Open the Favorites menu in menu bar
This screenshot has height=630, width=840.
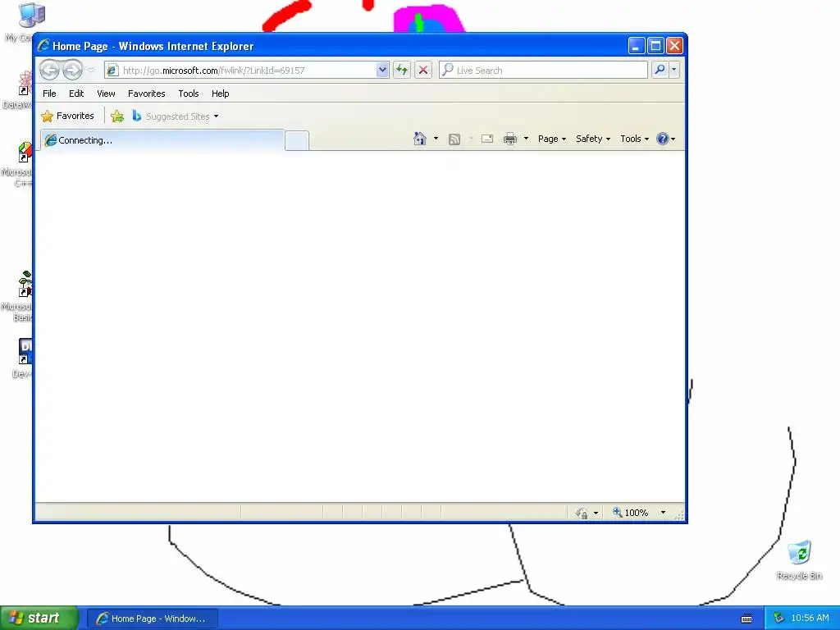pyautogui.click(x=146, y=94)
